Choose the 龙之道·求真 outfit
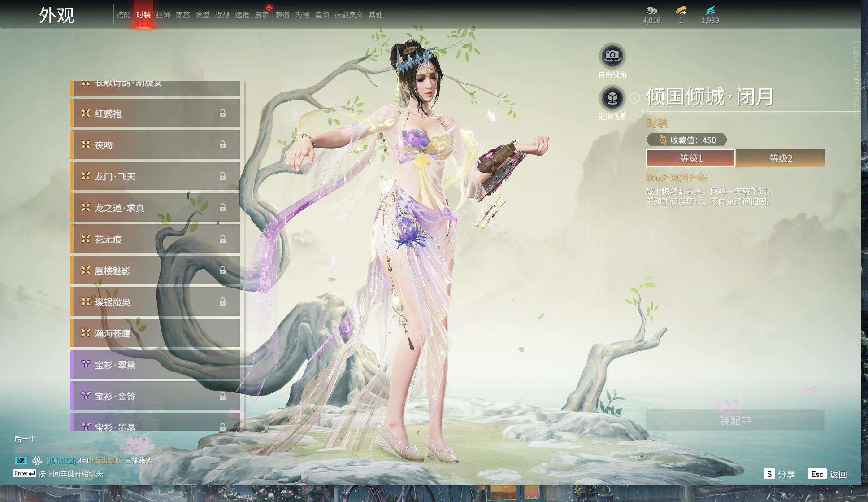This screenshot has height=502, width=868. pyautogui.click(x=155, y=208)
